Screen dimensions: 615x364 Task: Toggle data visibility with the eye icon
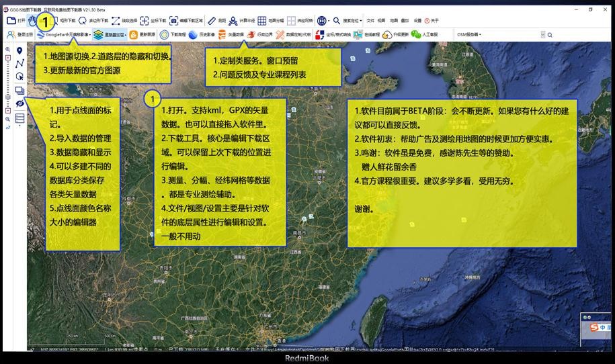click(19, 104)
